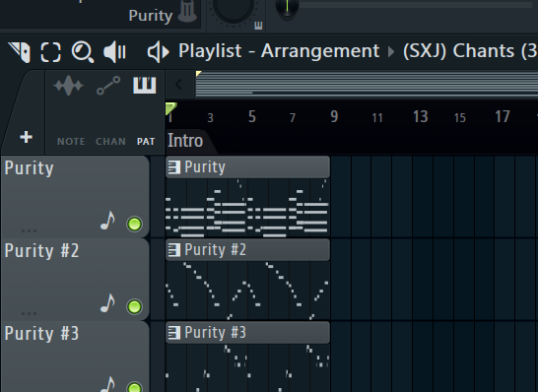Collapse the picker panel with the left chevron
The image size is (538, 392).
click(x=178, y=85)
